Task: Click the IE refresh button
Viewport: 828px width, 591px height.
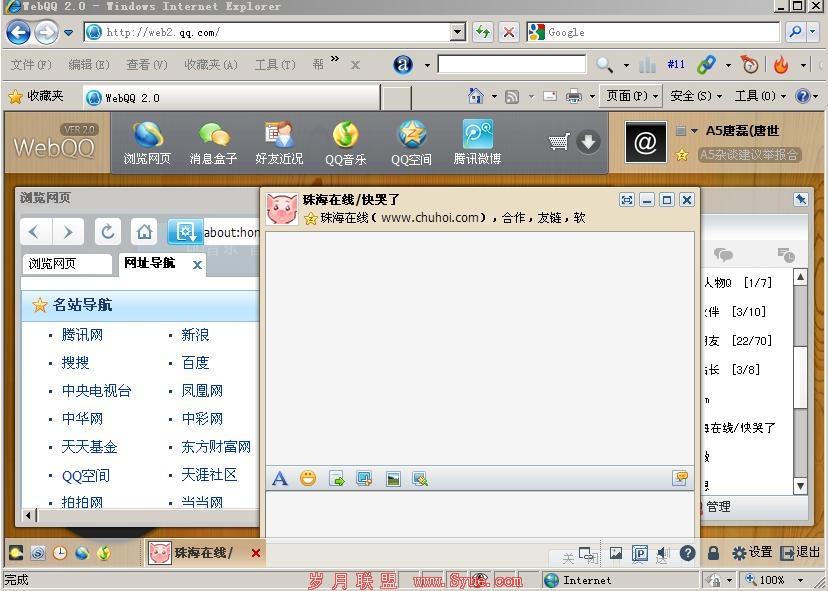Action: 483,33
